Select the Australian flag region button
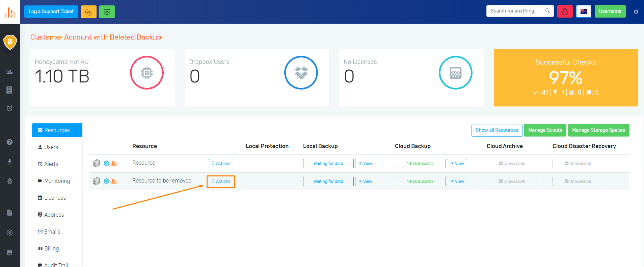The image size is (644, 267). 584,11
